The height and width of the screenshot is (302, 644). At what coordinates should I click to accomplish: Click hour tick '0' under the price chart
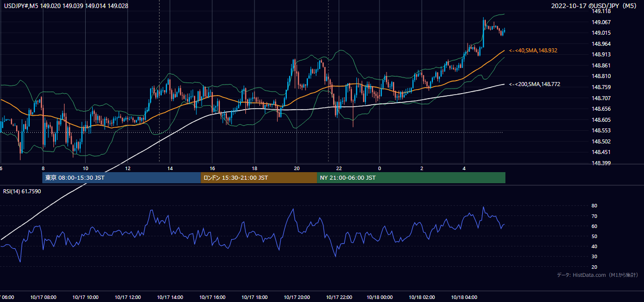click(379, 168)
